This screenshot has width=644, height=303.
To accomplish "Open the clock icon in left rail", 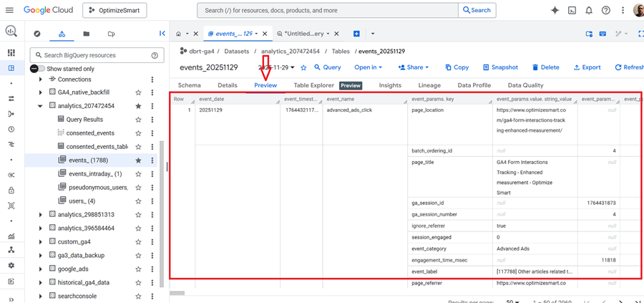I will 11,129.
